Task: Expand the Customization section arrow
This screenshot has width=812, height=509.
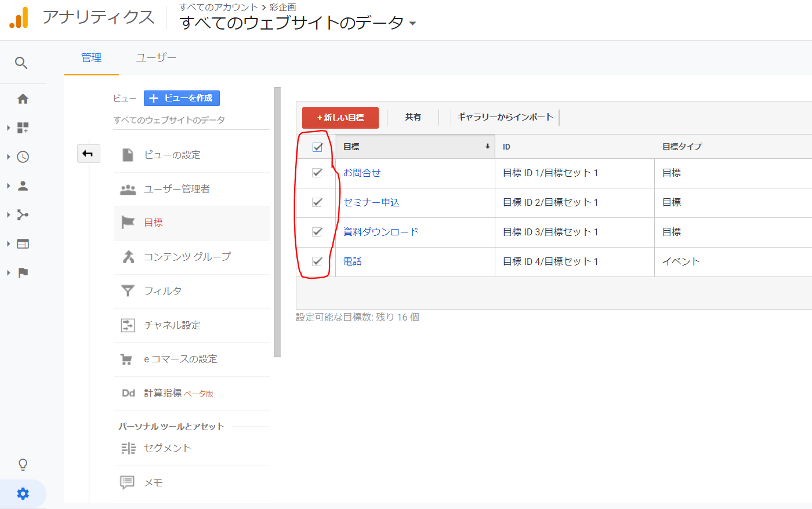Action: [x=8, y=128]
